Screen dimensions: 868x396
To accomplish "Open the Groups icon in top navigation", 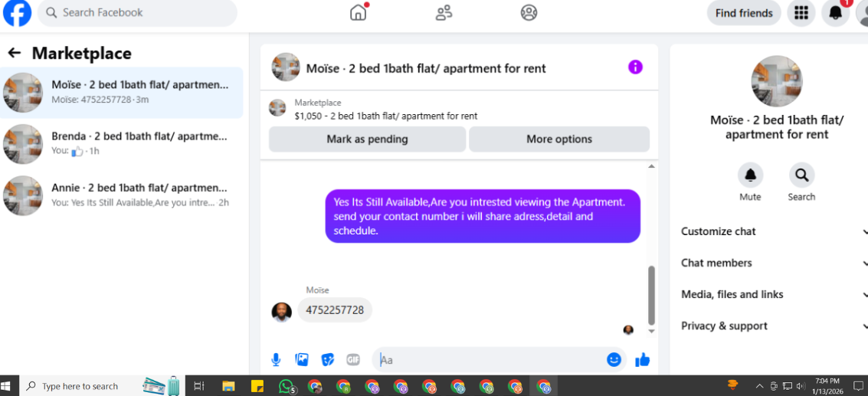I will [x=529, y=13].
